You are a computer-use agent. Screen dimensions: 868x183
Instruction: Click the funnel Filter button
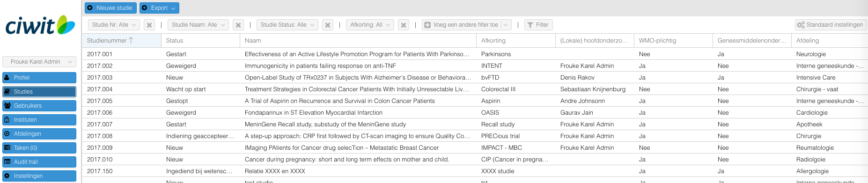(x=538, y=25)
